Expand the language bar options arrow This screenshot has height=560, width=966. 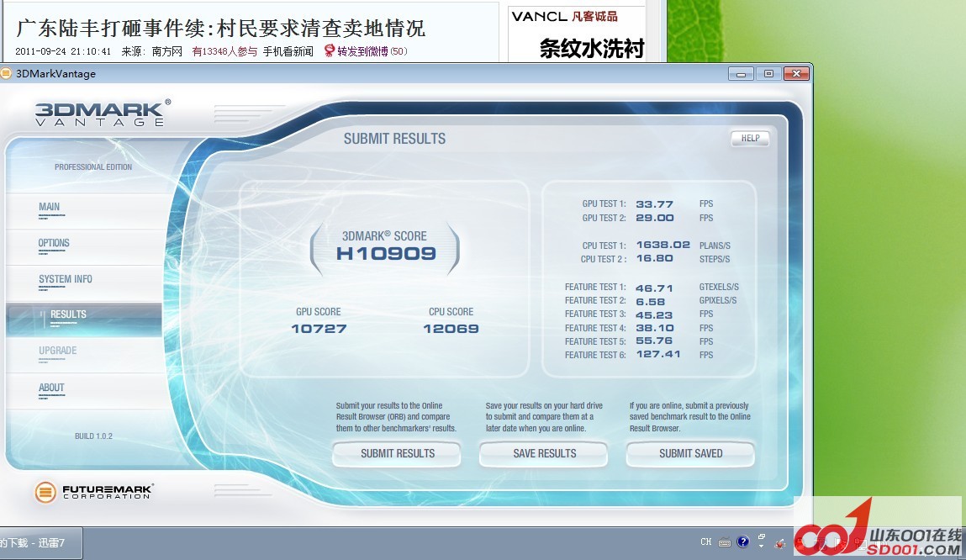pos(762,548)
